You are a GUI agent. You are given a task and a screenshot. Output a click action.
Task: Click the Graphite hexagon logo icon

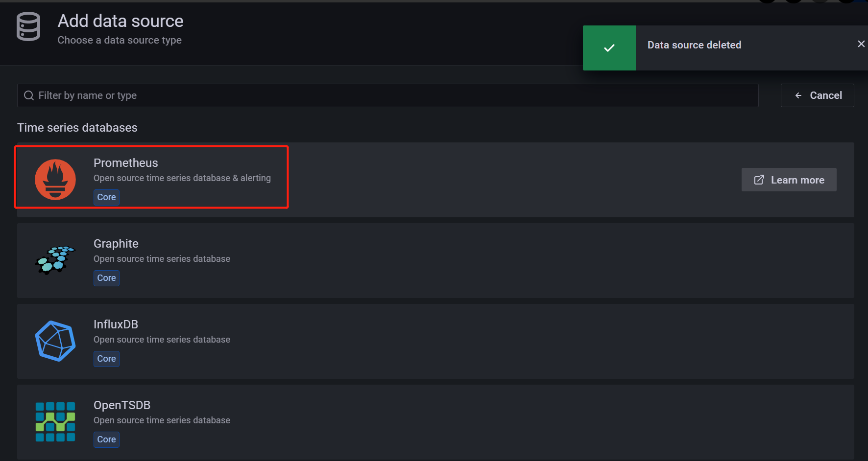click(55, 260)
